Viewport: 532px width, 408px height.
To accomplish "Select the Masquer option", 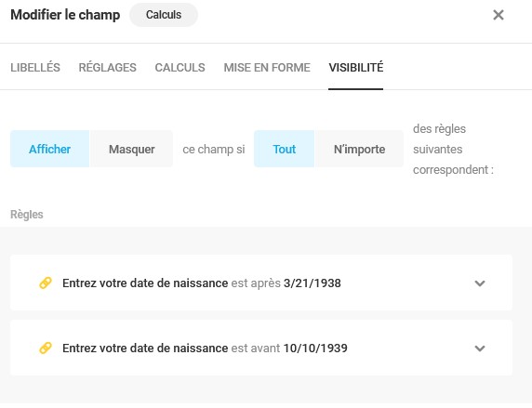I will pyautogui.click(x=132, y=149).
